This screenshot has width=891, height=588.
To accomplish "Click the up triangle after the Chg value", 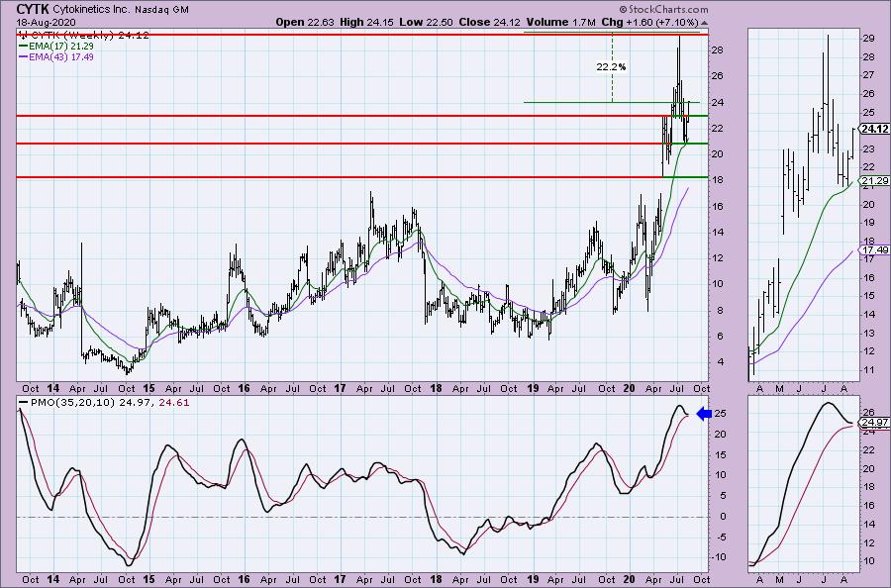I will 705,23.
